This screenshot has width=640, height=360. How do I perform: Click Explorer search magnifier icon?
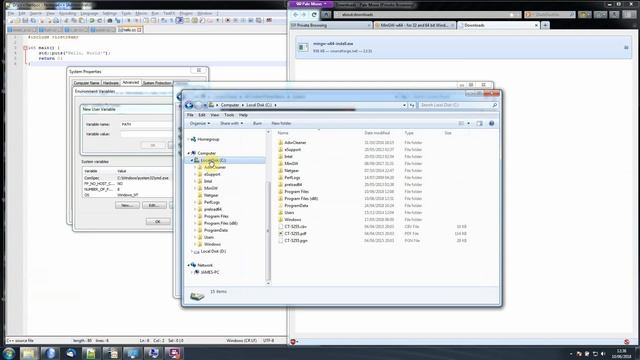point(495,105)
